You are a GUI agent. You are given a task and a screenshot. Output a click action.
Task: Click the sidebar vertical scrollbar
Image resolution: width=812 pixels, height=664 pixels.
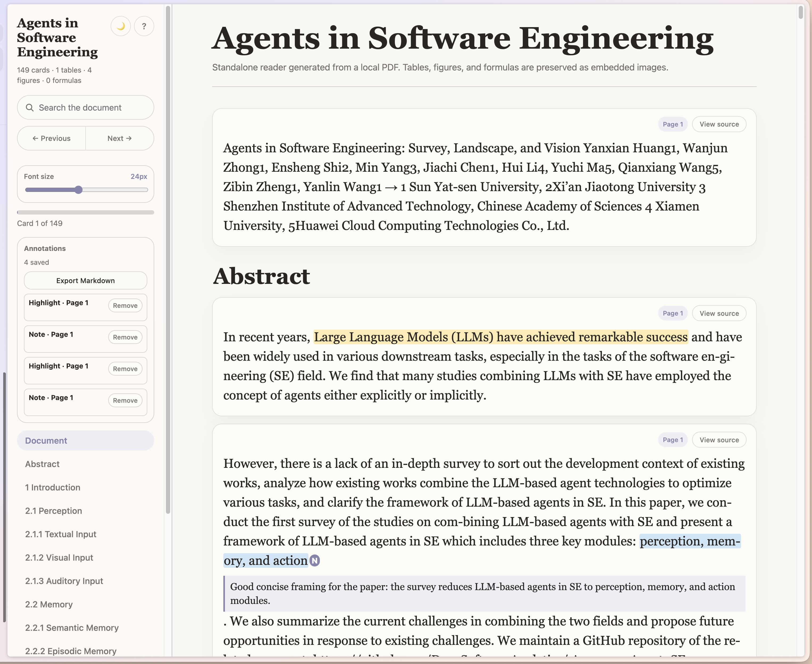click(168, 260)
